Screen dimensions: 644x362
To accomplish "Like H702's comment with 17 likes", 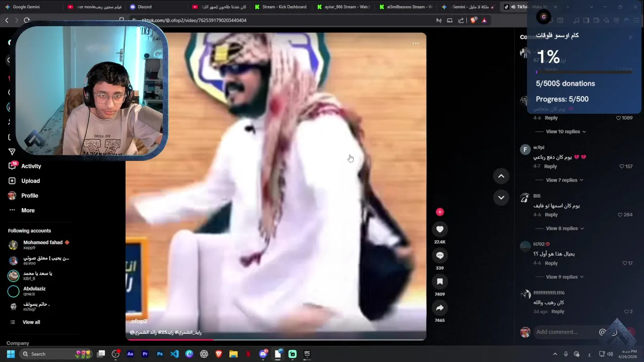I will click(624, 263).
